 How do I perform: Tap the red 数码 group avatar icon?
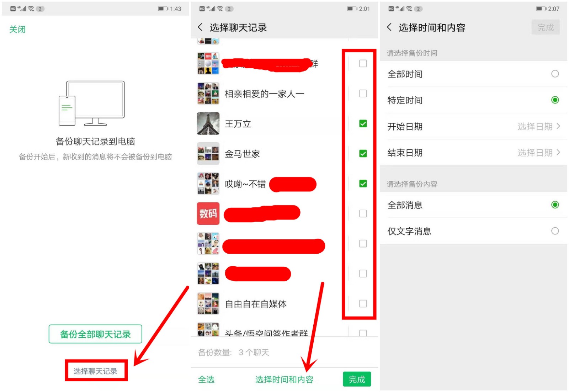click(x=208, y=213)
